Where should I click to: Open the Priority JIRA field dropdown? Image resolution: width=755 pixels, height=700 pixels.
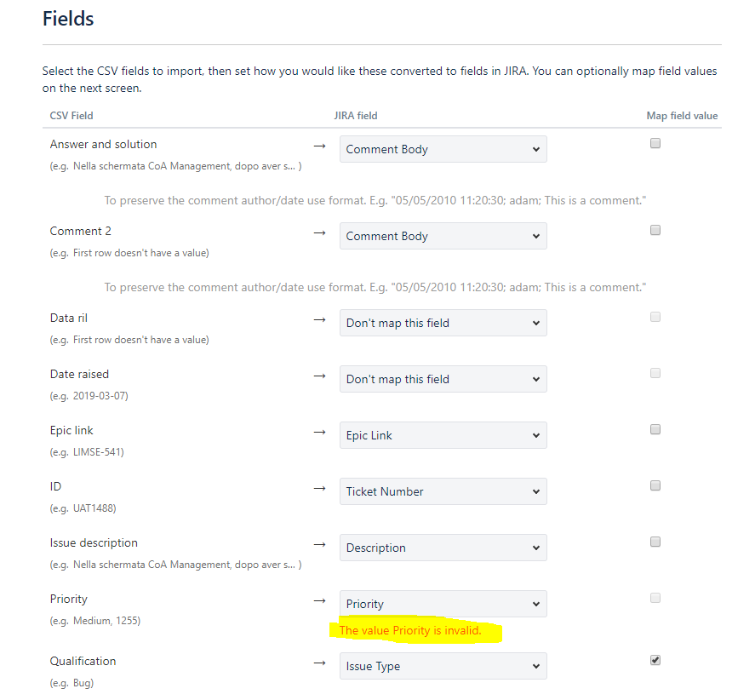(443, 604)
